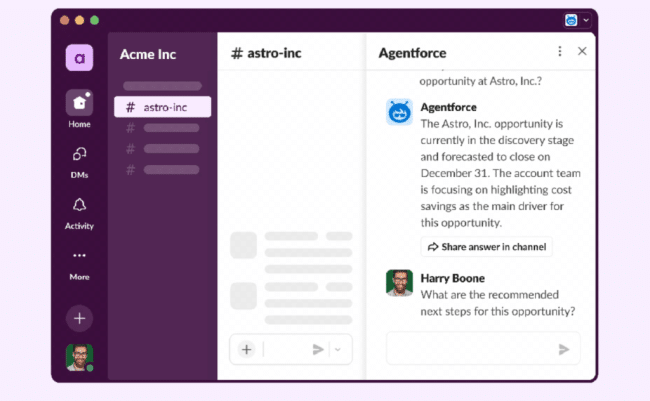The width and height of the screenshot is (650, 401).
Task: Click the Acme Inc workspace name
Action: coord(148,54)
